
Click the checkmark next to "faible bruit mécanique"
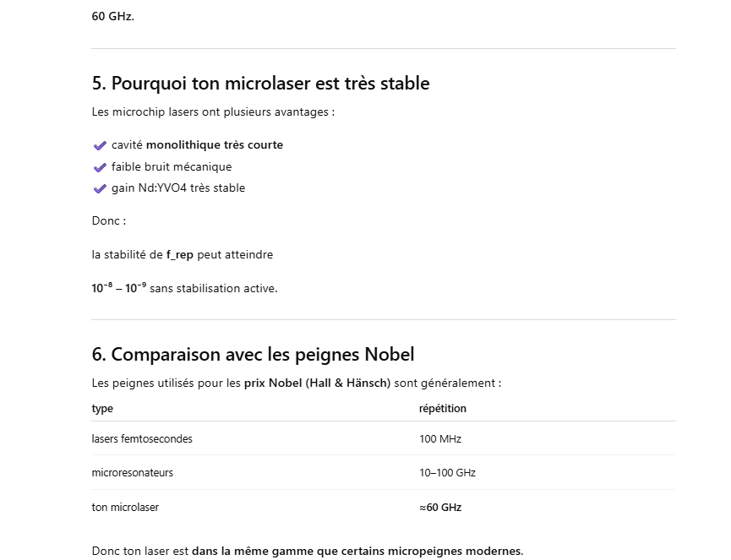(100, 167)
